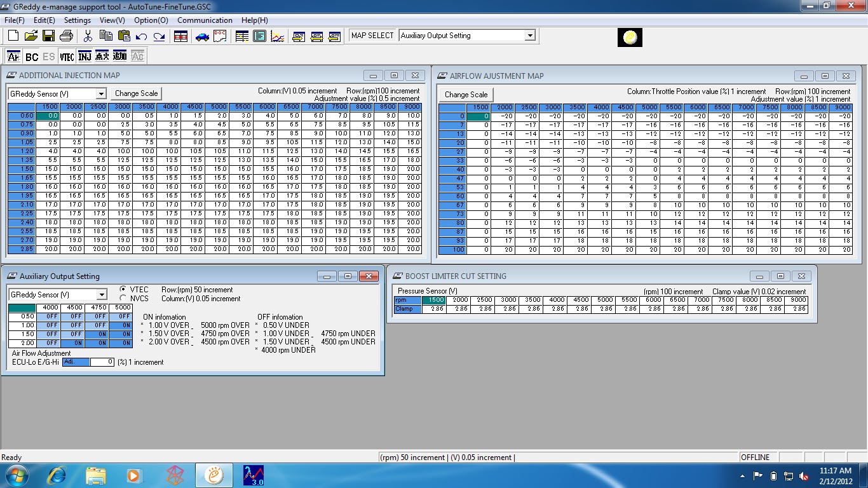This screenshot has width=868, height=488.
Task: Open a file using the folder icon
Action: click(31, 36)
